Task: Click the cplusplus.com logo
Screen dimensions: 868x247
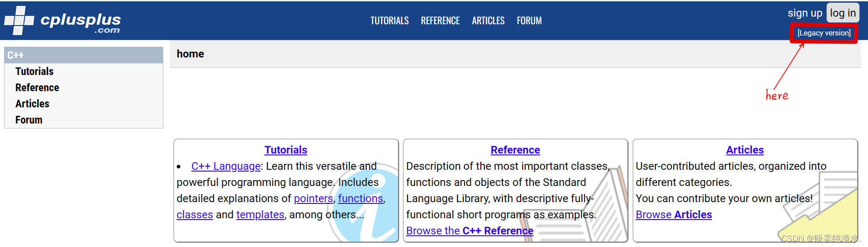Action: (63, 21)
